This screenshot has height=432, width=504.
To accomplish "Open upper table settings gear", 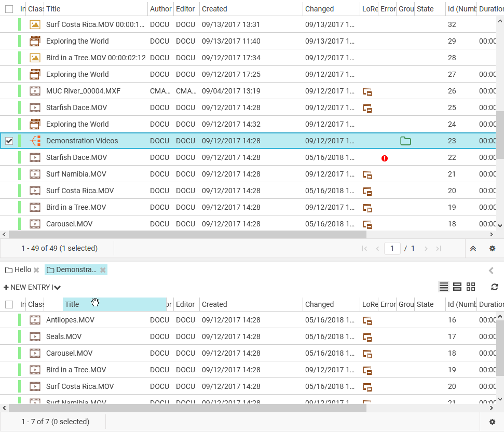I will (x=493, y=249).
